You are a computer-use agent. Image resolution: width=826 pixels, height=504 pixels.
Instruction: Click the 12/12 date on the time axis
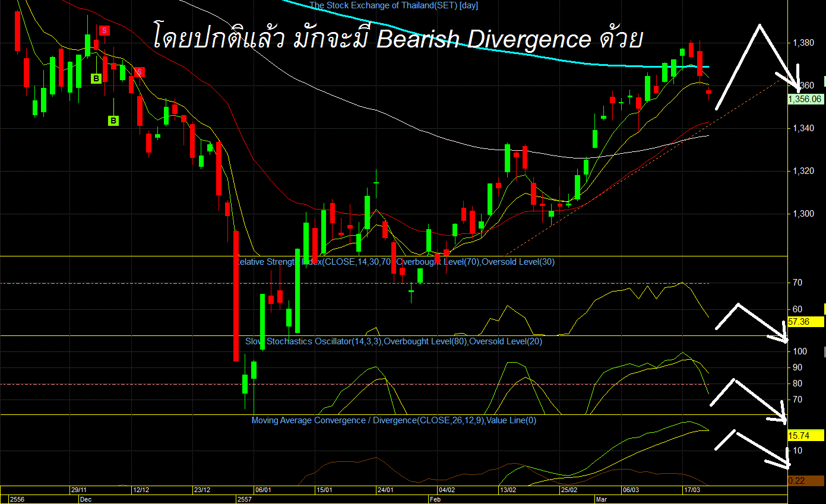(x=142, y=490)
